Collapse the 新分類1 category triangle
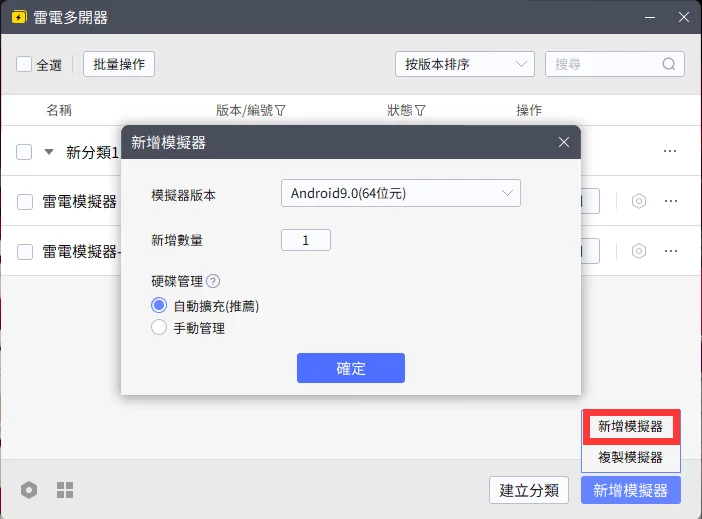Viewport: 702px width, 519px height. [49, 152]
